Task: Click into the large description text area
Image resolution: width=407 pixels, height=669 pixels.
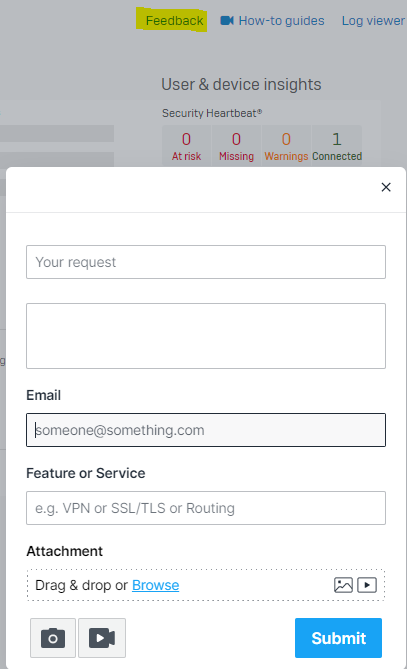Action: pos(206,336)
